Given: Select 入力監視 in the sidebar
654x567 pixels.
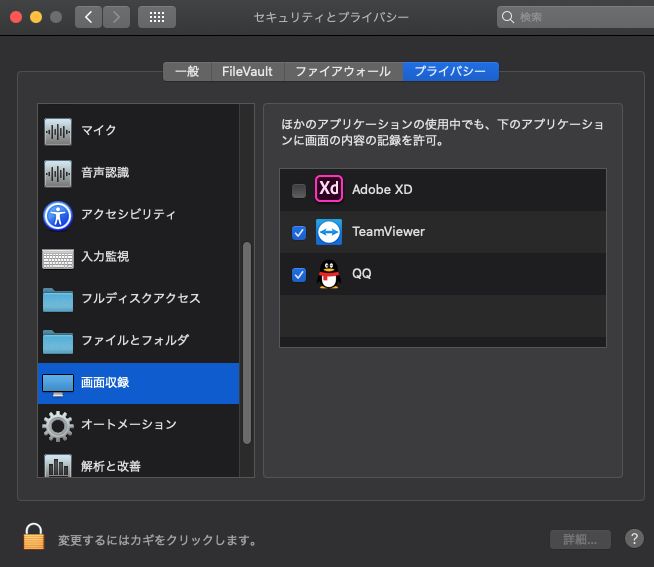Looking at the screenshot, I should coord(138,258).
